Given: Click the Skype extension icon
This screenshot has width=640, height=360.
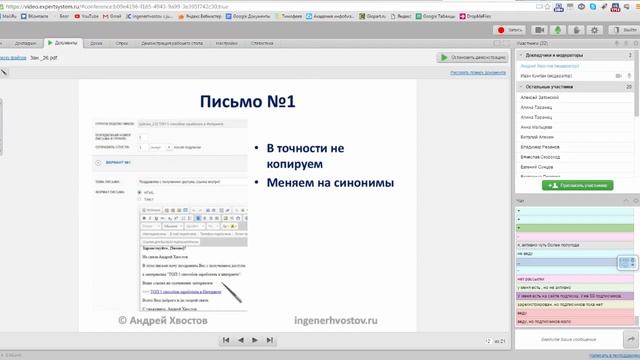Looking at the screenshot, I should [593, 7].
